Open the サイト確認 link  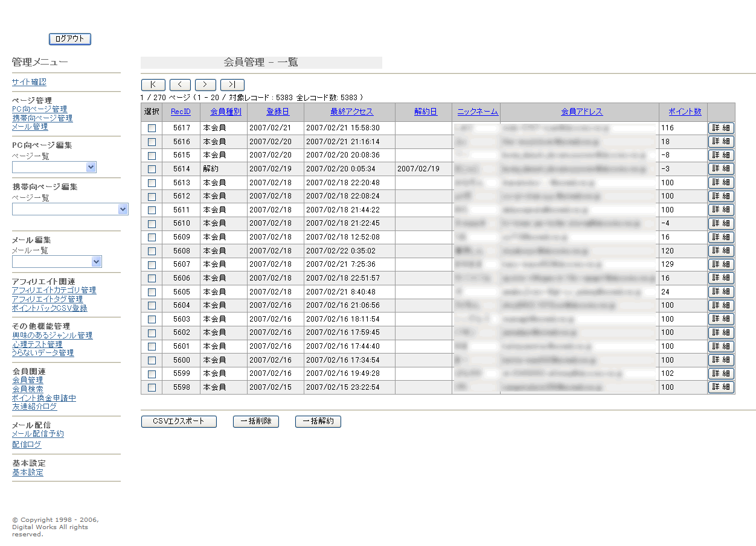coord(29,82)
